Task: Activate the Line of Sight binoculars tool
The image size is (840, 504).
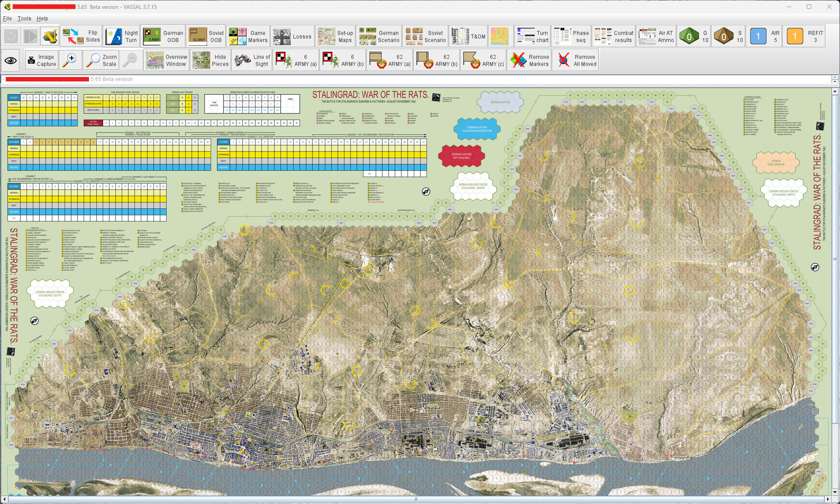Action: point(252,60)
